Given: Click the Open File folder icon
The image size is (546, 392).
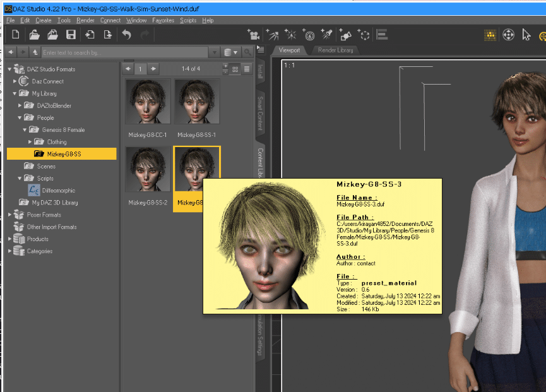Looking at the screenshot, I should pos(34,35).
